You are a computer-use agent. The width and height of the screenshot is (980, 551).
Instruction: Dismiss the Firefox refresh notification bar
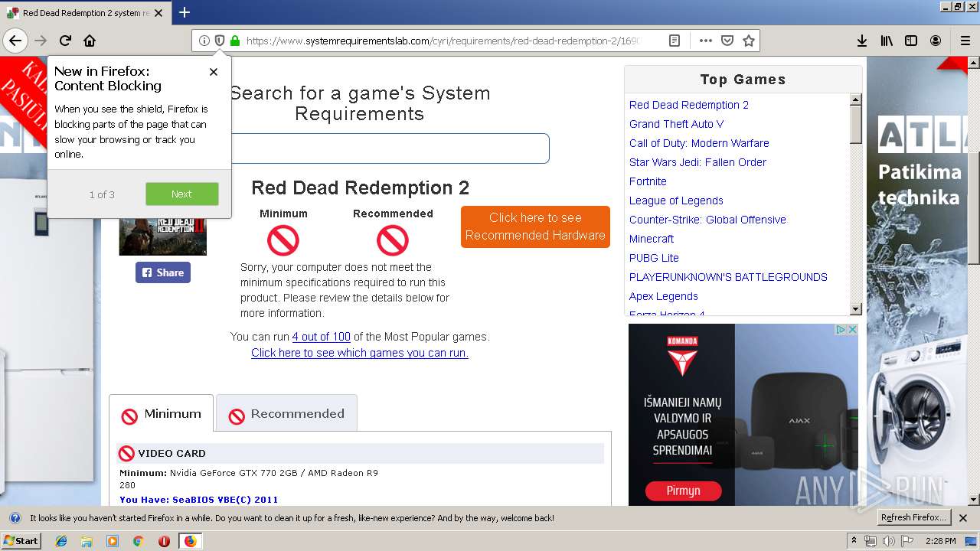963,518
